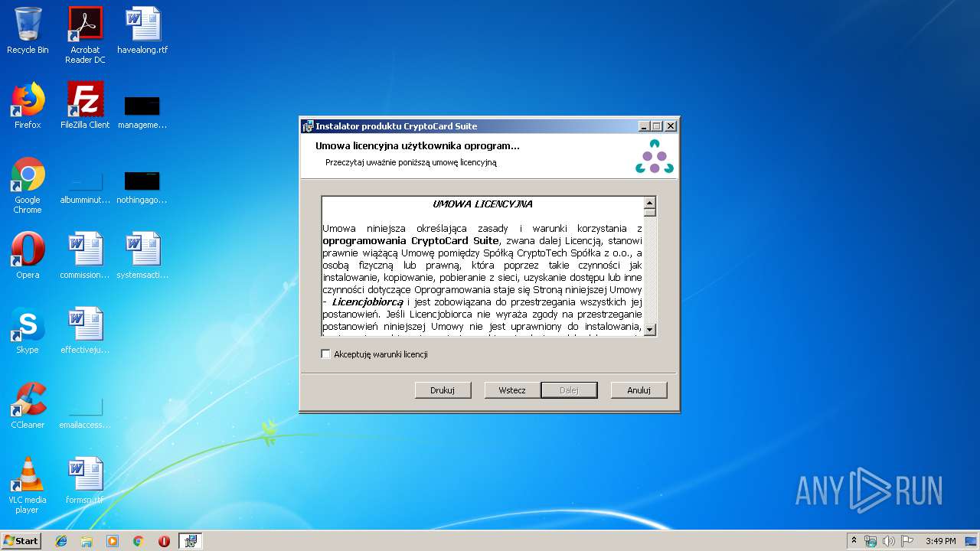Click 'oprogramowania CryptoCard Suite' bold text

[x=410, y=241]
